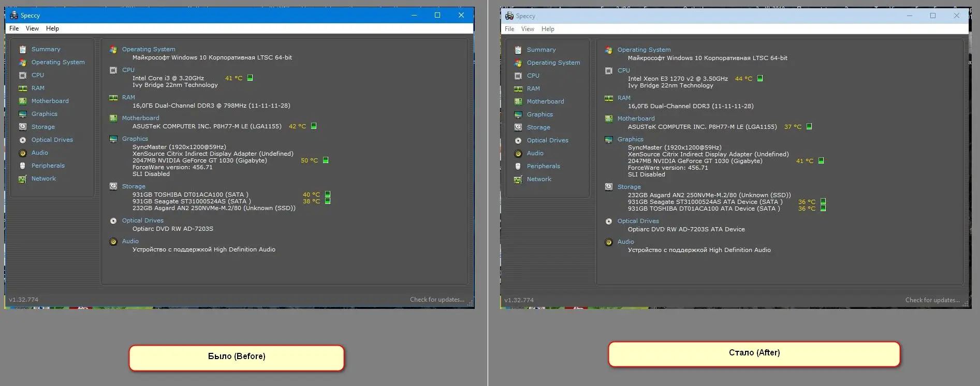Select "Optiarc DVD RW AD-7203S ATA Device" text
The width and height of the screenshot is (980, 386).
click(x=686, y=229)
